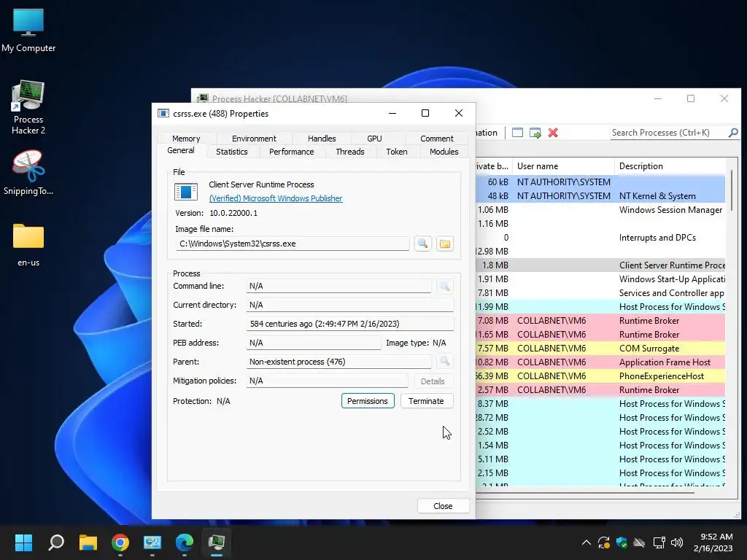Open the My Computer desktop icon
Viewport: 747px width, 560px height.
tap(28, 31)
